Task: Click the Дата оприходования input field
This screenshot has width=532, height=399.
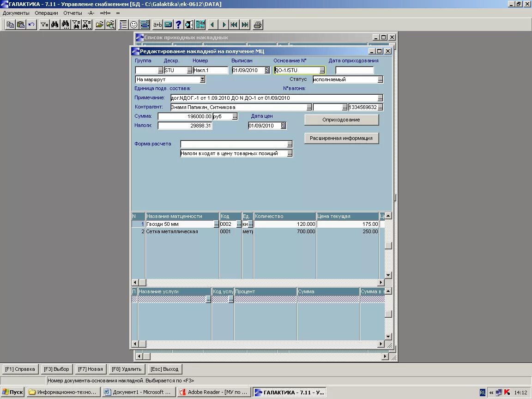Action: [x=355, y=70]
